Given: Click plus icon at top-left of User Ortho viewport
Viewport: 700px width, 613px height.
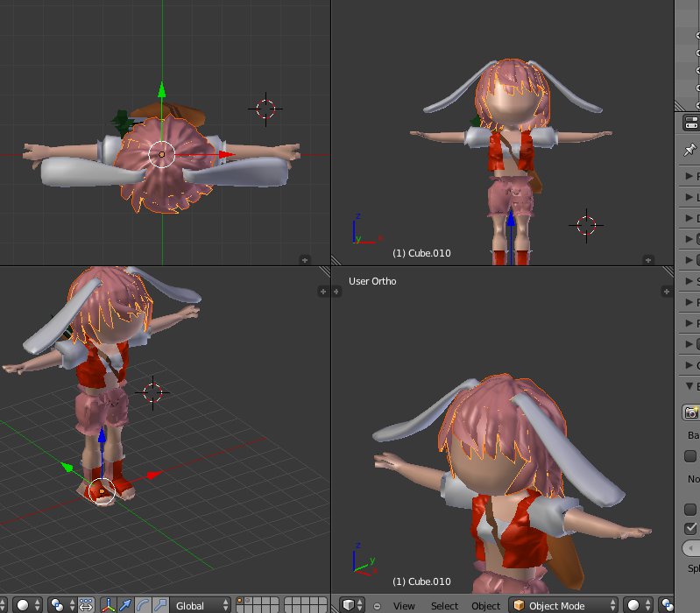Looking at the screenshot, I should (336, 292).
